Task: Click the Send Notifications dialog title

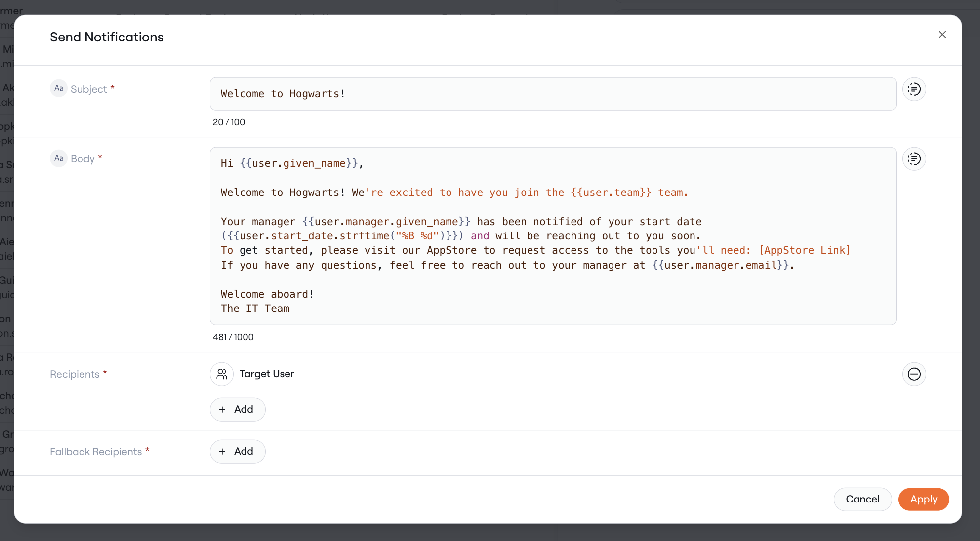Action: (107, 37)
